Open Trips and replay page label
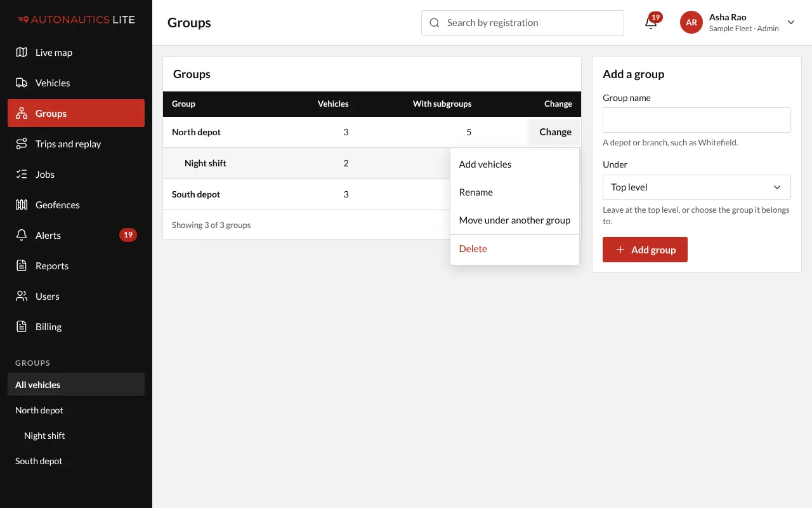 coord(69,144)
